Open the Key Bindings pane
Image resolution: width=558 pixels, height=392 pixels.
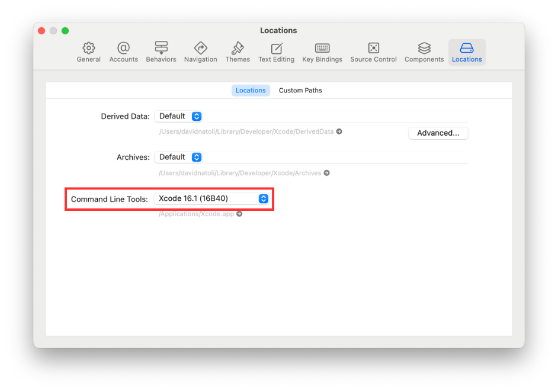click(322, 52)
